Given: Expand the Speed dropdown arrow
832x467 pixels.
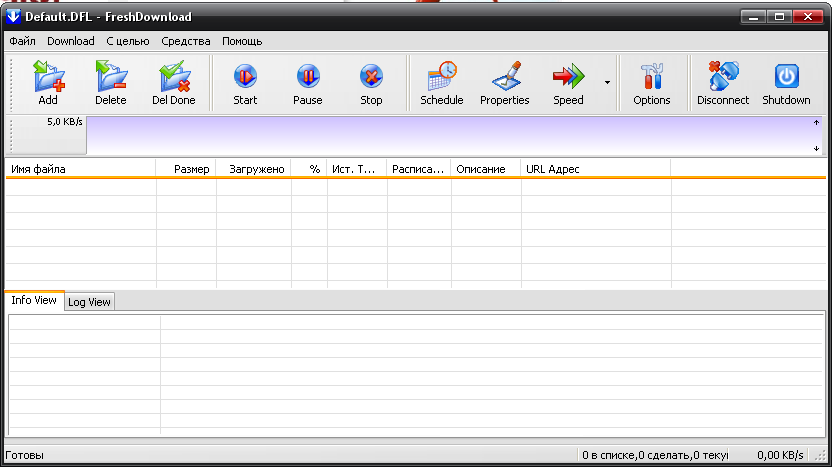Looking at the screenshot, I should pos(607,83).
